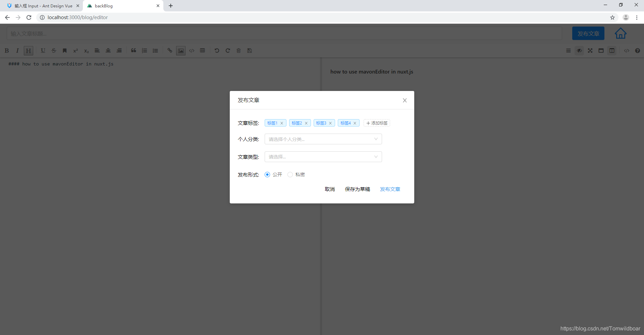Open the heading (H) tool

click(x=29, y=51)
